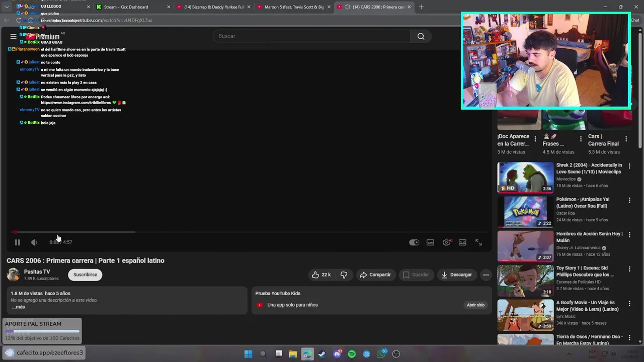The width and height of the screenshot is (644, 362).
Task: Mute tab via speaker icon on CARS tab
Action: coord(347,7)
